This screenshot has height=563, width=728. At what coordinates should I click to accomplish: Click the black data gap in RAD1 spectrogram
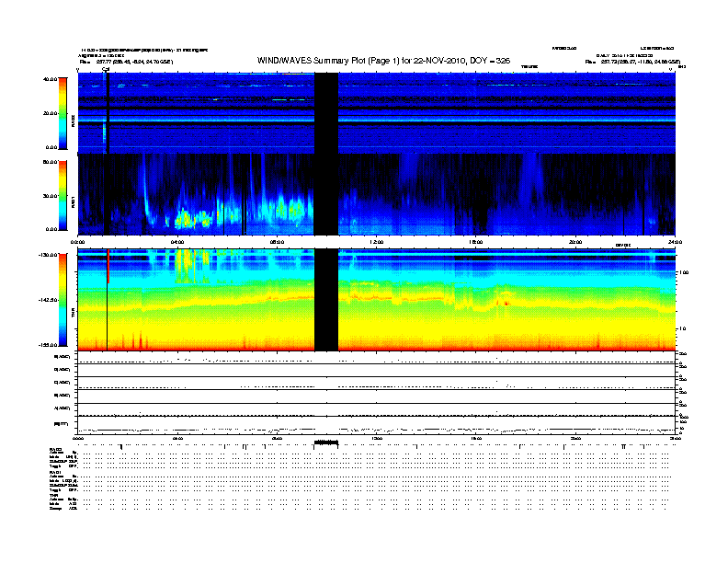pyautogui.click(x=326, y=195)
